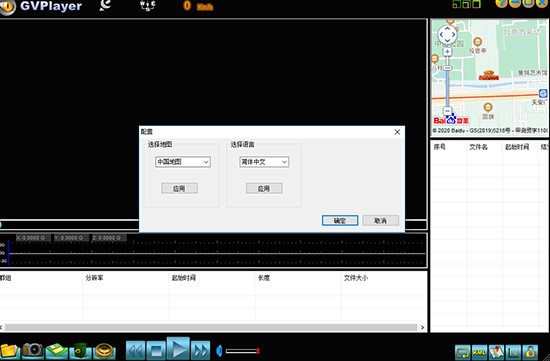Rewind playback with the double-left arrow button
550x361 pixels.
tap(135, 350)
